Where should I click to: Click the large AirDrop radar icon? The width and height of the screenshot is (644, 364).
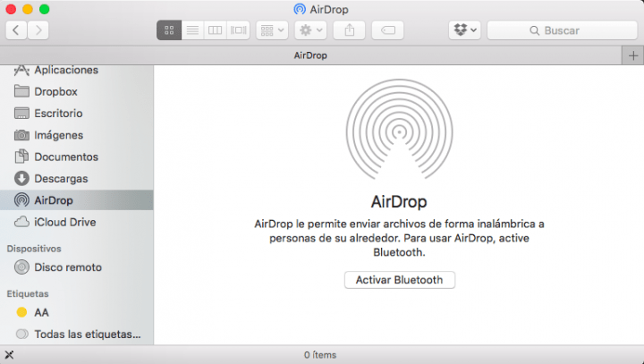point(399,130)
